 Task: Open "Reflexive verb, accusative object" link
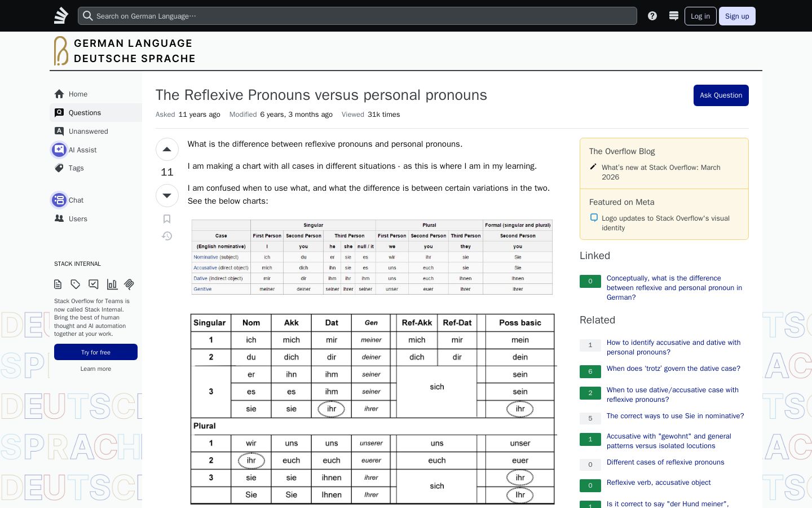click(x=659, y=483)
